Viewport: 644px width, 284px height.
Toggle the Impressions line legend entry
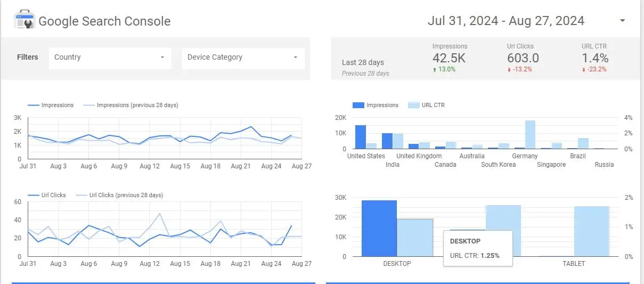coord(51,106)
